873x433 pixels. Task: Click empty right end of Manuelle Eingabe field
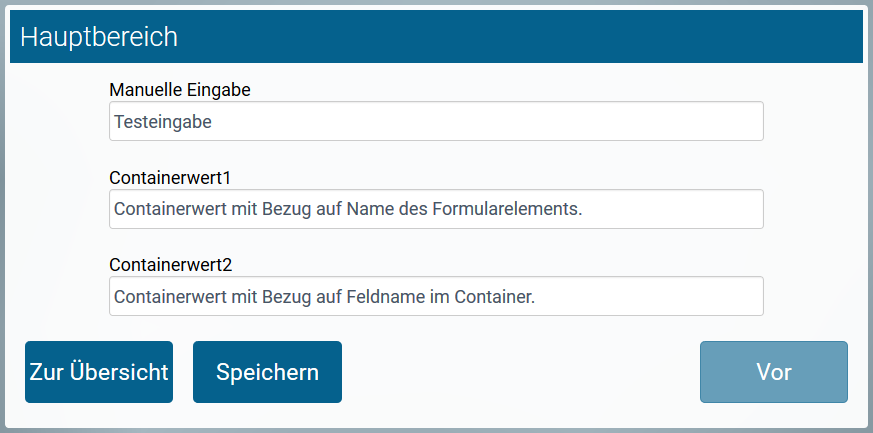pyautogui.click(x=700, y=121)
